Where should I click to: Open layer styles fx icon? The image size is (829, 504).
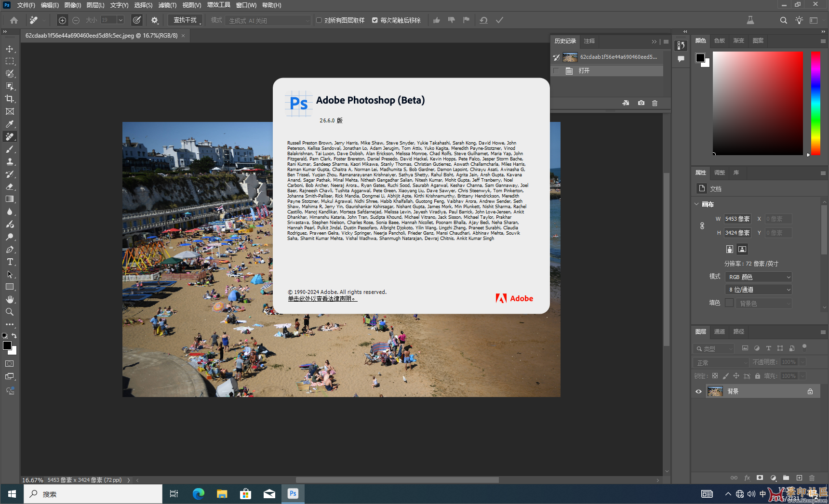(747, 478)
